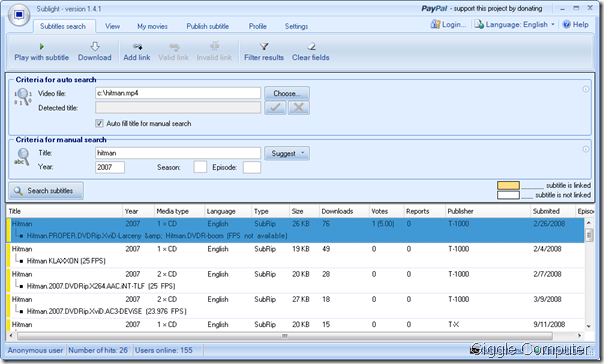Toggle Auto fill title for manual search

(x=99, y=123)
